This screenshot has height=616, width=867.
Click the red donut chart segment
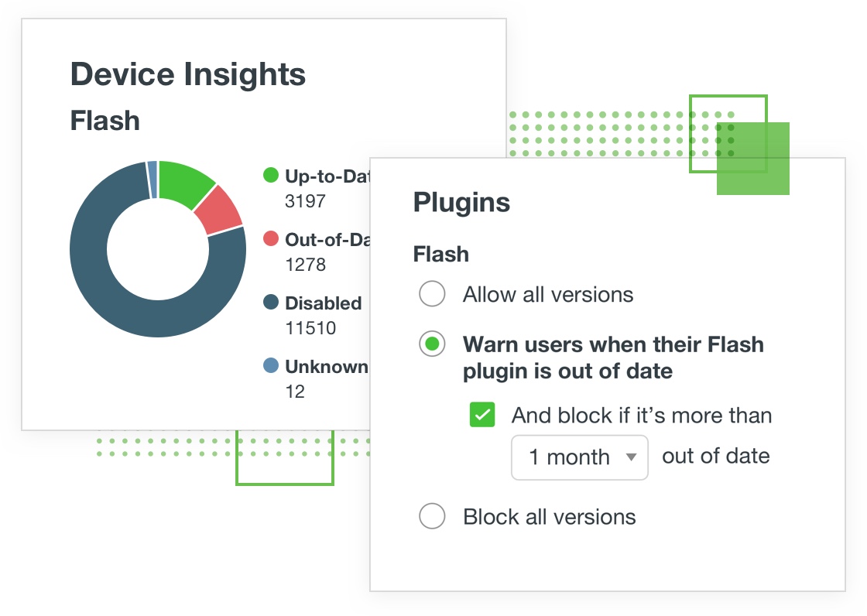pyautogui.click(x=221, y=212)
